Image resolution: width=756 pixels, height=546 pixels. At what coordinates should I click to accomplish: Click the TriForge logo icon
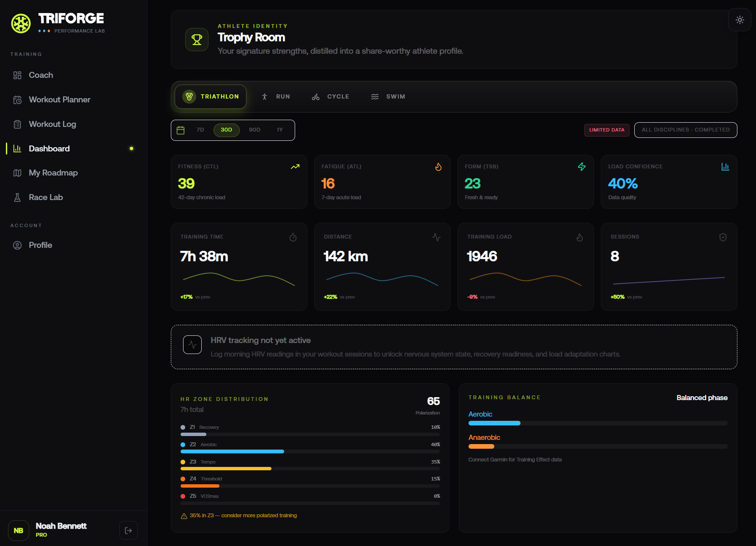click(x=21, y=23)
